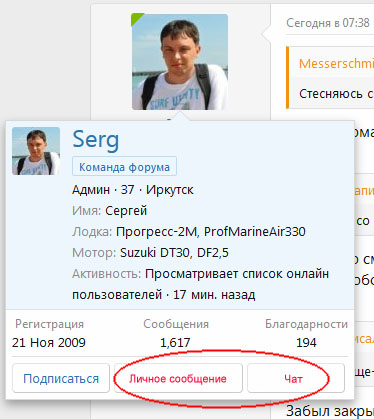Click the Сообщения stats label
The width and height of the screenshot is (374, 419).
point(176,324)
